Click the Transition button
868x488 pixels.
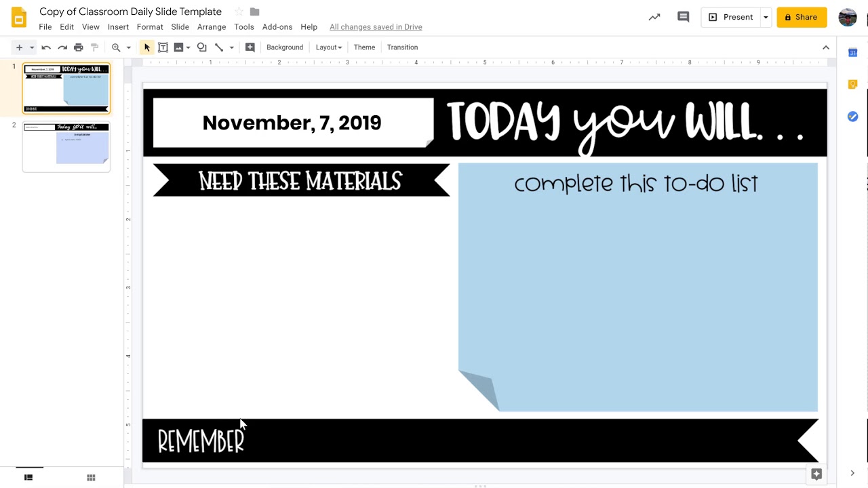click(402, 47)
